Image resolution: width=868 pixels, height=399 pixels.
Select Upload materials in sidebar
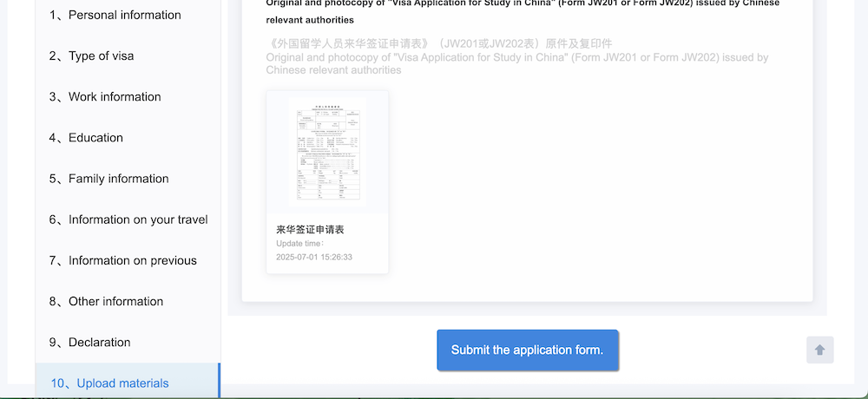coord(128,382)
